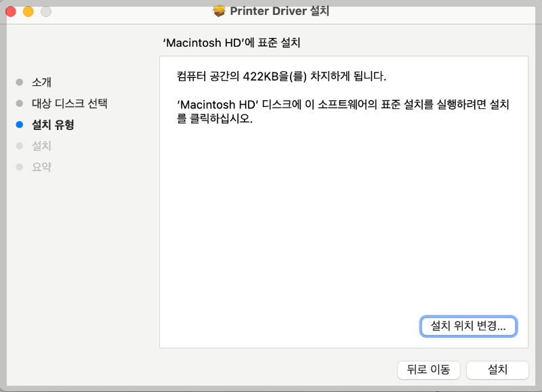Click the red close window circle

coord(11,12)
